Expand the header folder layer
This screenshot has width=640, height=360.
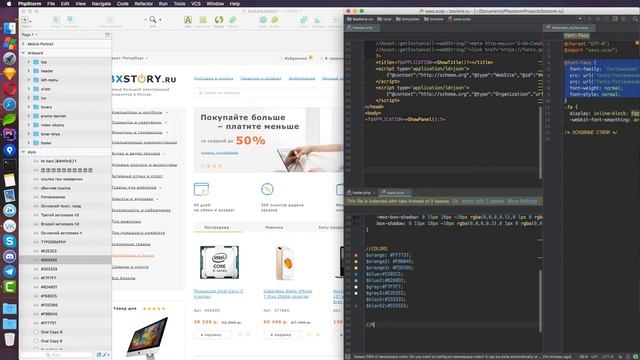29,71
